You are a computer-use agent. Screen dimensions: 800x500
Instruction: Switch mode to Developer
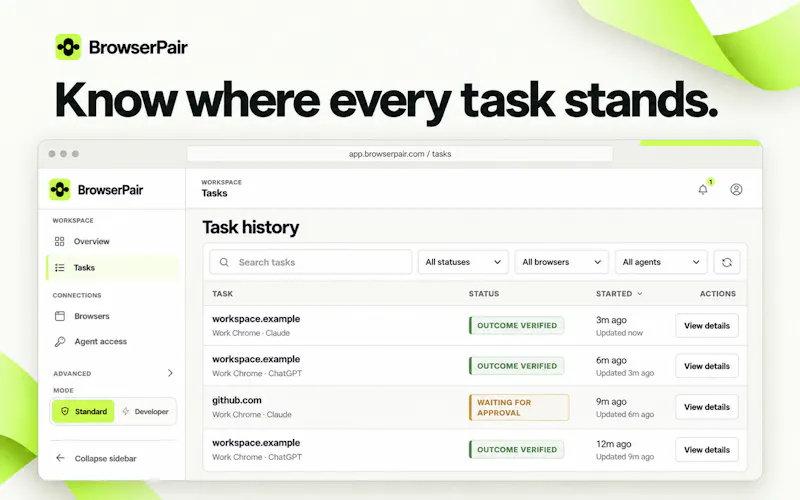point(145,411)
